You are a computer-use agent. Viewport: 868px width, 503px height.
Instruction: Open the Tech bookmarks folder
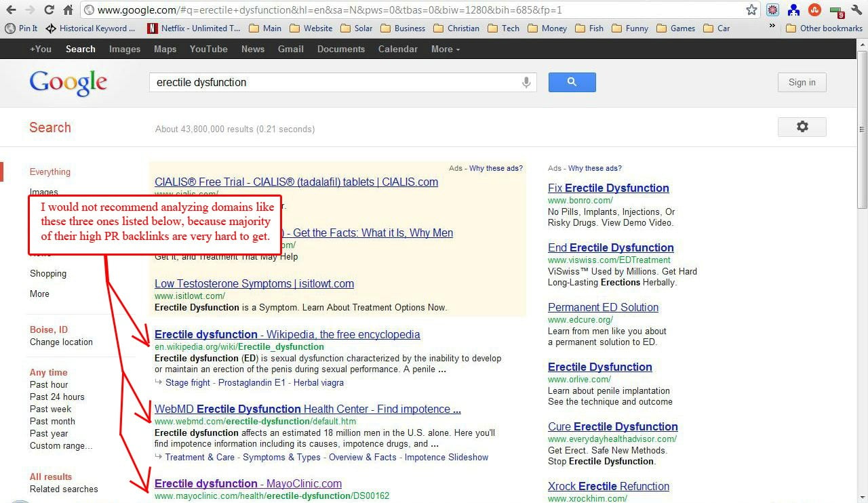pos(504,28)
